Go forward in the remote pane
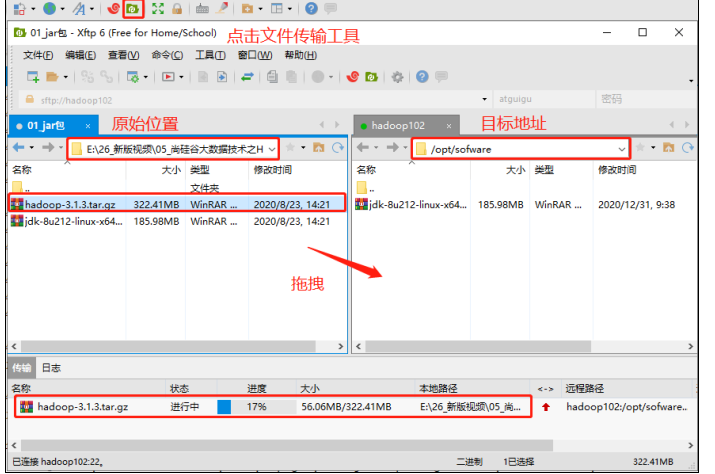Image resolution: width=715 pixels, height=474 pixels. 392,147
